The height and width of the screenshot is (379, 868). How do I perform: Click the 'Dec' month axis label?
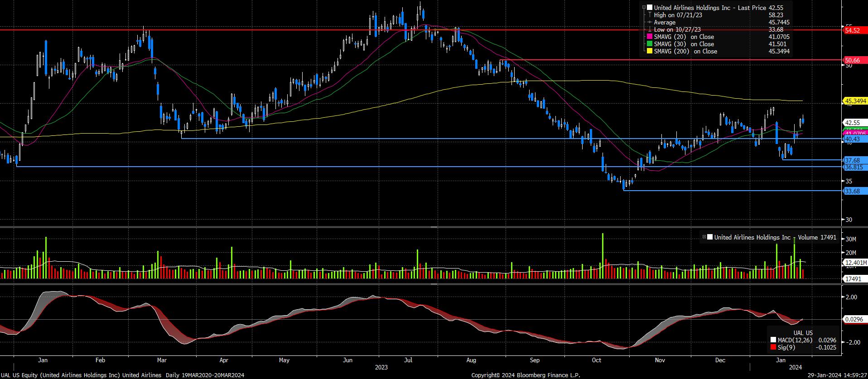[720, 360]
